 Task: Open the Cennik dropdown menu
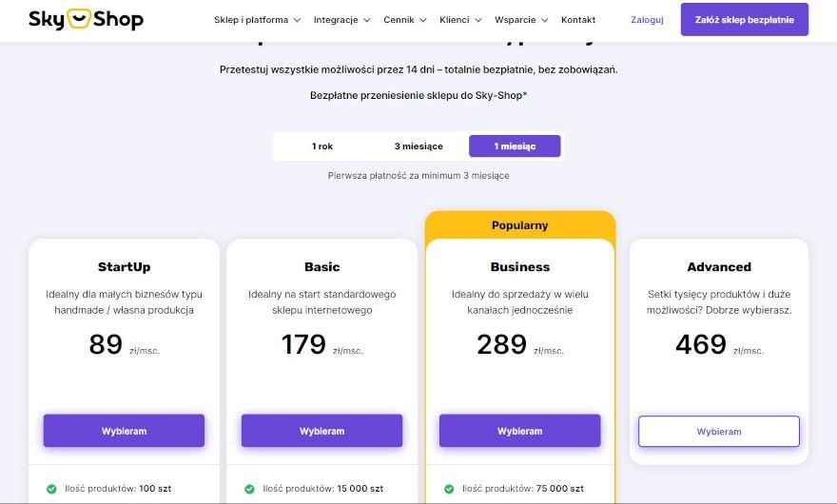point(404,20)
